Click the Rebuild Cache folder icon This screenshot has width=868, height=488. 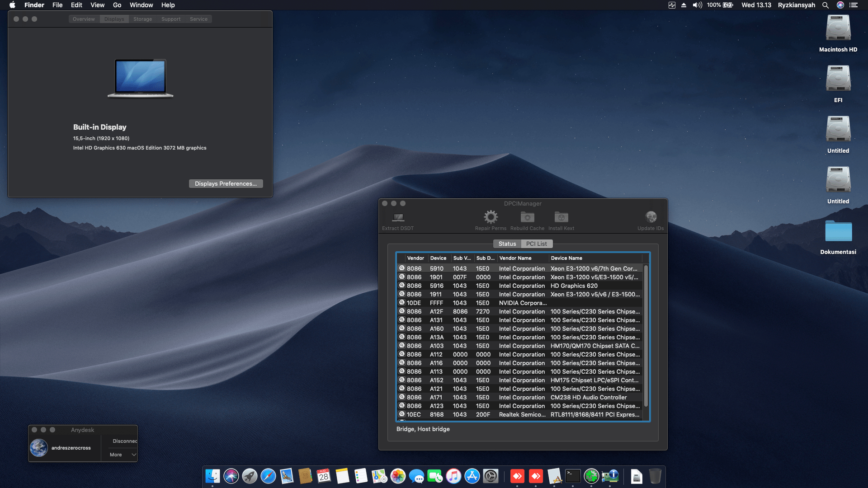[x=527, y=217]
